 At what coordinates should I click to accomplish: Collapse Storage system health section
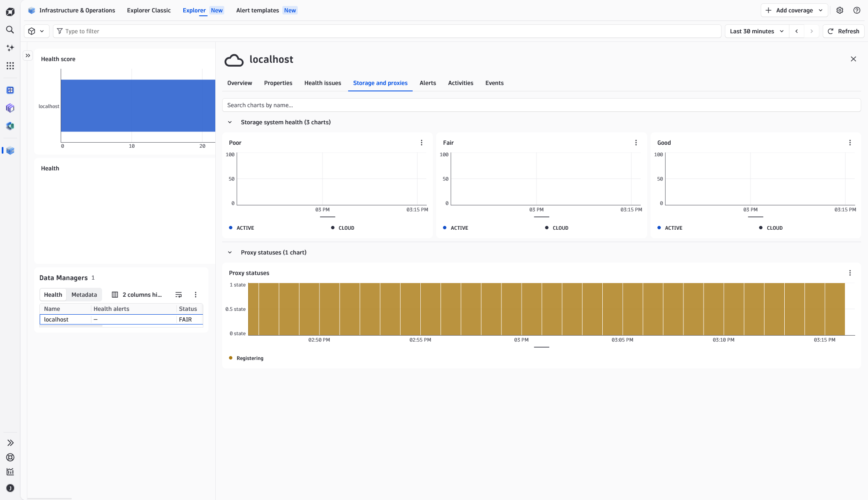(230, 122)
